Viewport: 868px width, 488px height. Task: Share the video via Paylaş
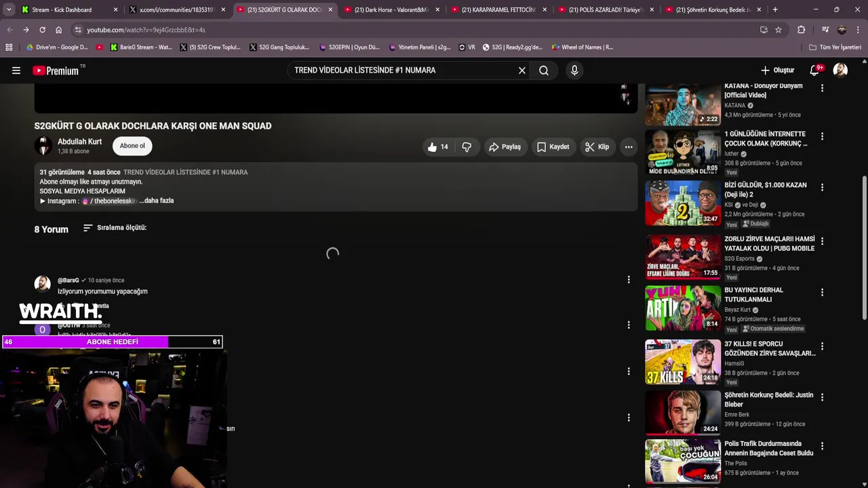(505, 147)
